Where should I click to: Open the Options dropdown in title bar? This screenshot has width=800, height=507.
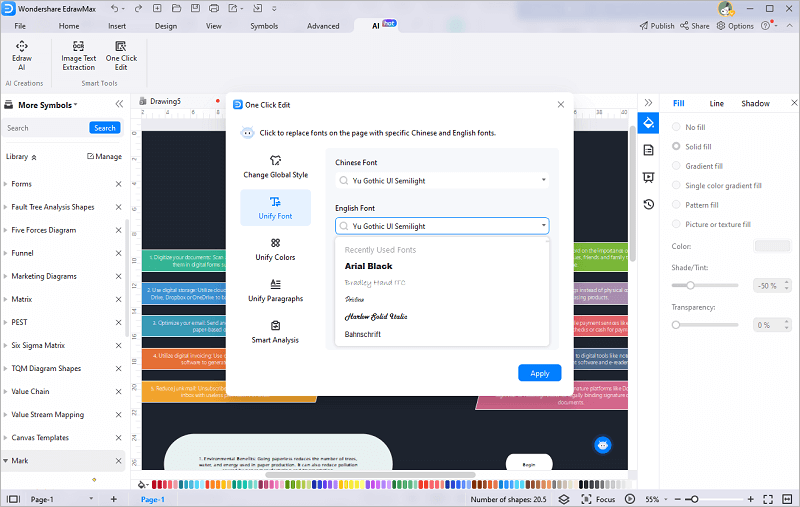[741, 26]
